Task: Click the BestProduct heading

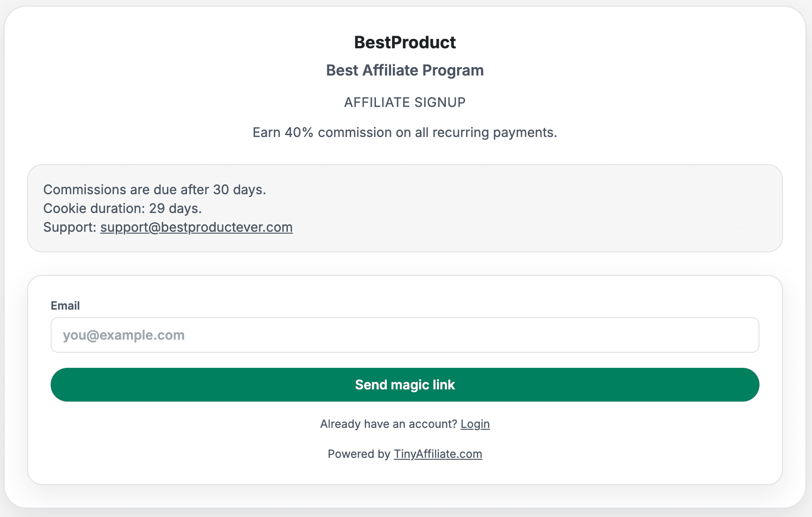Action: pyautogui.click(x=405, y=42)
